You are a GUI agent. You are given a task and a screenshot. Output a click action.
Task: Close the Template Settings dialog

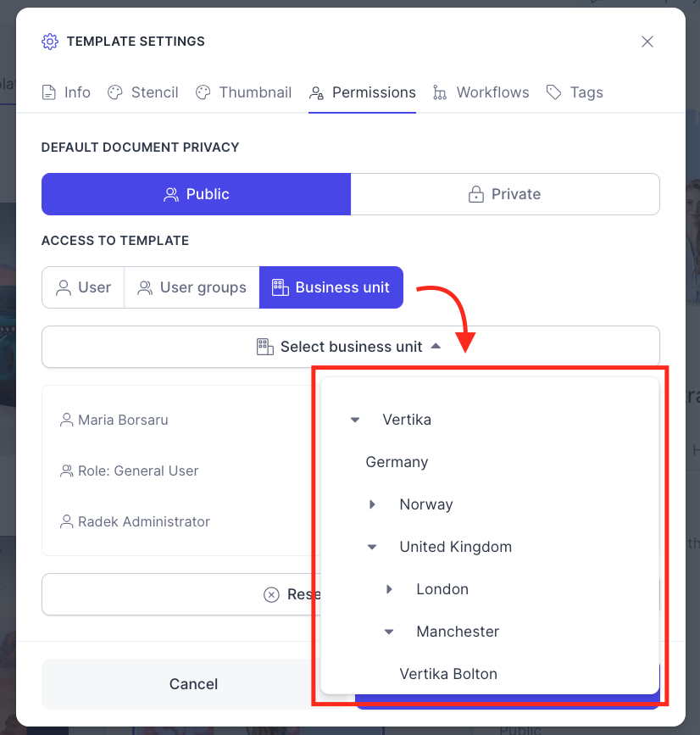(647, 42)
